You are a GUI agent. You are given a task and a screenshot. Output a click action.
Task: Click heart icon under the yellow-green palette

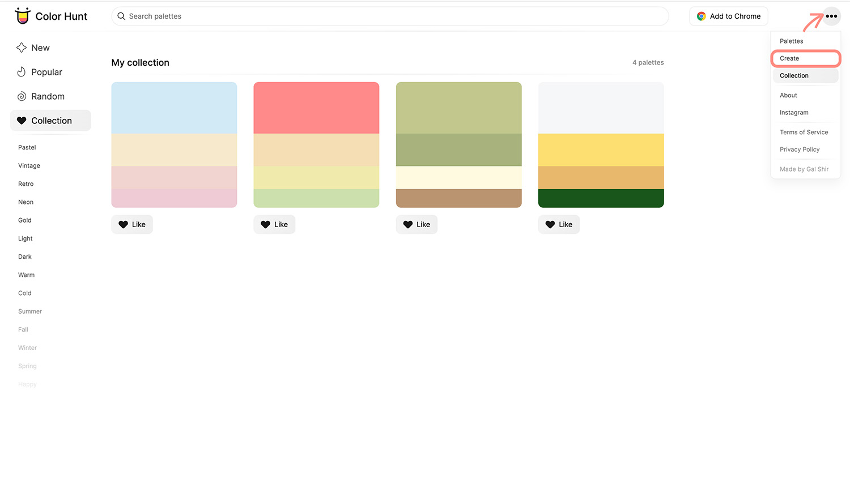pyautogui.click(x=550, y=225)
